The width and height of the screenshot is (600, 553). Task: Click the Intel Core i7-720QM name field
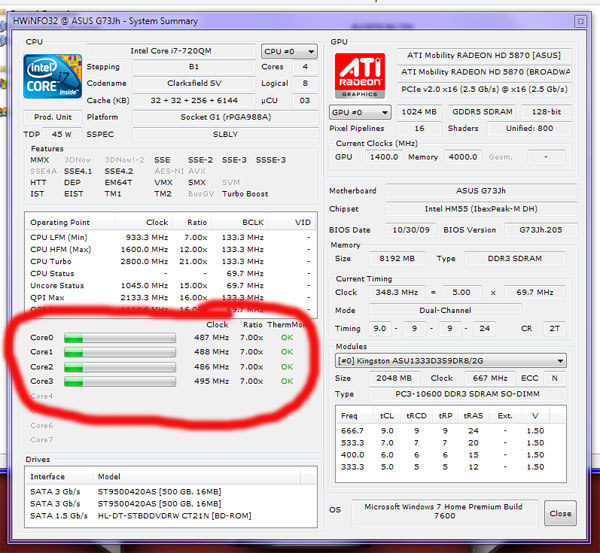(171, 51)
